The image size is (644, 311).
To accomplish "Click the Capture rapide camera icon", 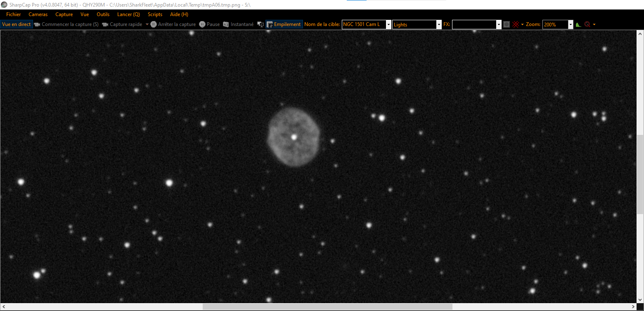I will click(x=105, y=24).
